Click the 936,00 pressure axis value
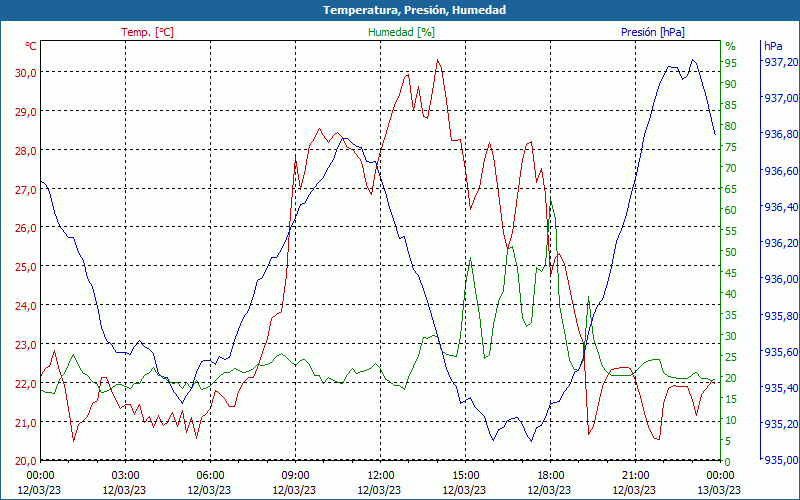 coord(781,279)
